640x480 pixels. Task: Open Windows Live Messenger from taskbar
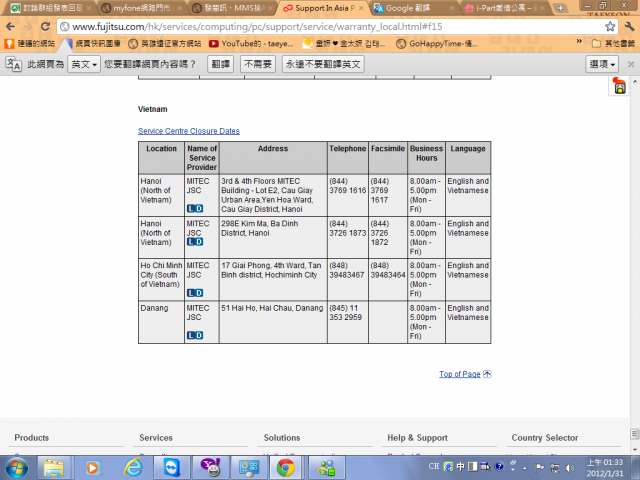326,468
